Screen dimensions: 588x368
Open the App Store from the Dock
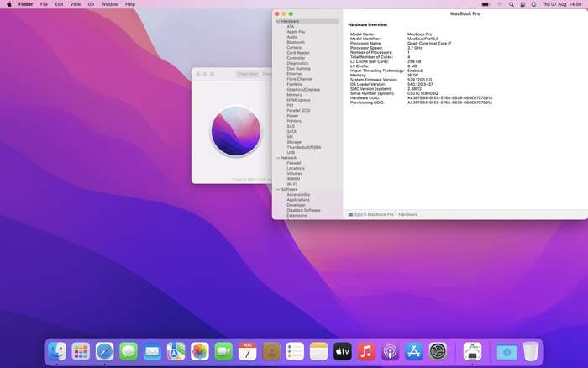pos(414,351)
